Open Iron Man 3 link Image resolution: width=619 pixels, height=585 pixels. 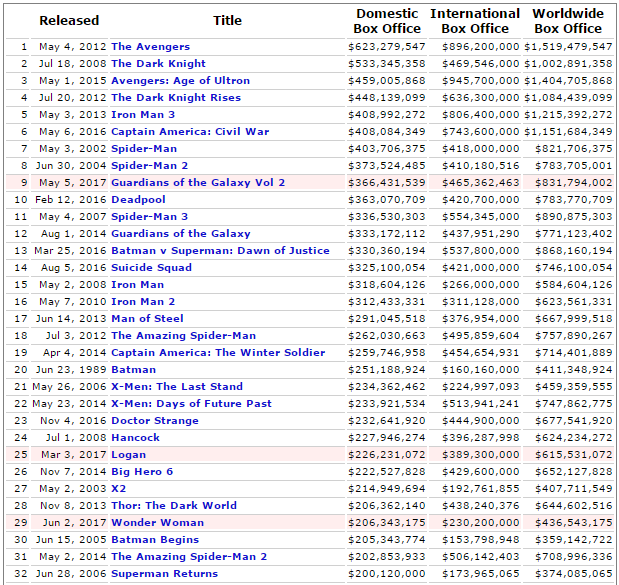point(143,114)
